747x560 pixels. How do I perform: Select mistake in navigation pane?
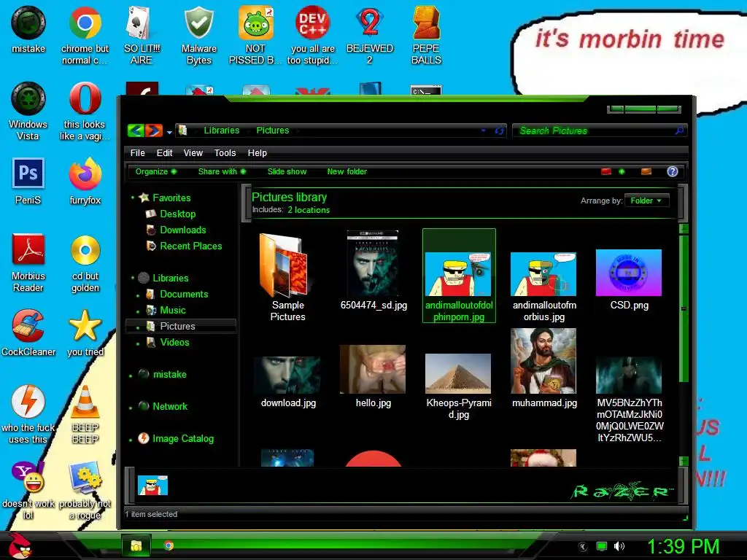[169, 374]
